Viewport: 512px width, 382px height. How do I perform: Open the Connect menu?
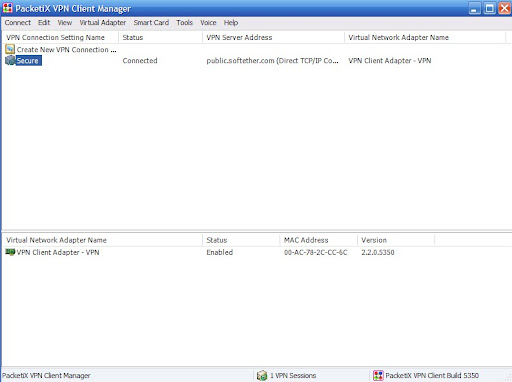[x=18, y=23]
